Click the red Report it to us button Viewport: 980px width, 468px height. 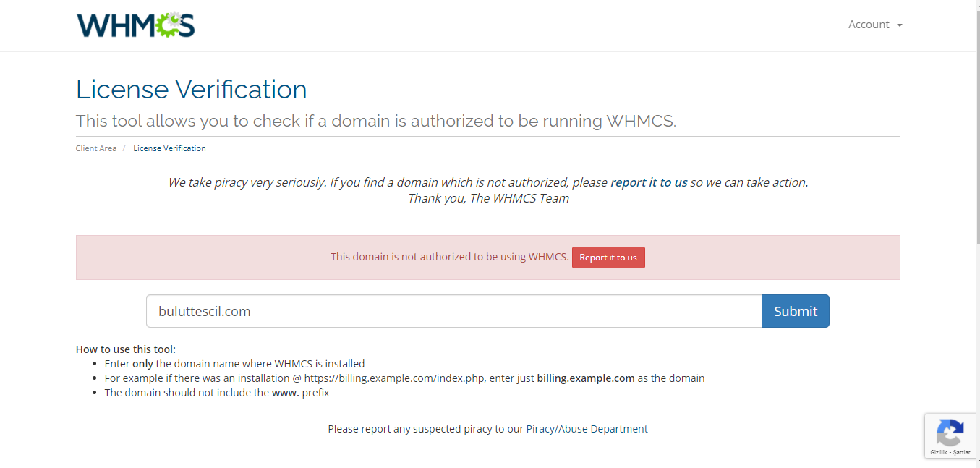[x=608, y=258]
